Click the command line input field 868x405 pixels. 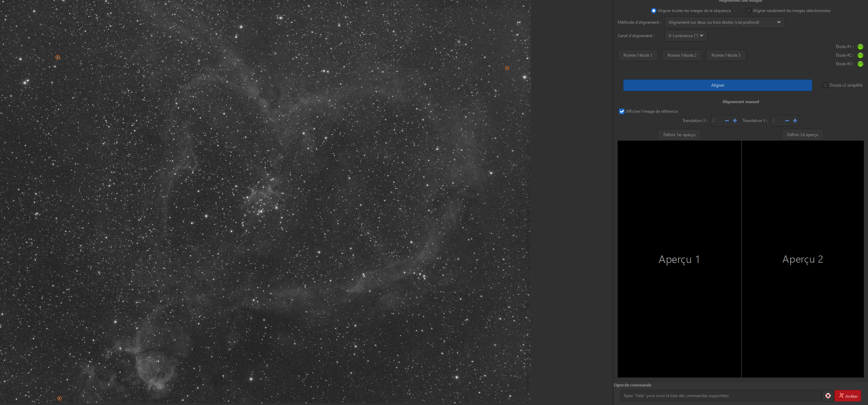pyautogui.click(x=720, y=396)
